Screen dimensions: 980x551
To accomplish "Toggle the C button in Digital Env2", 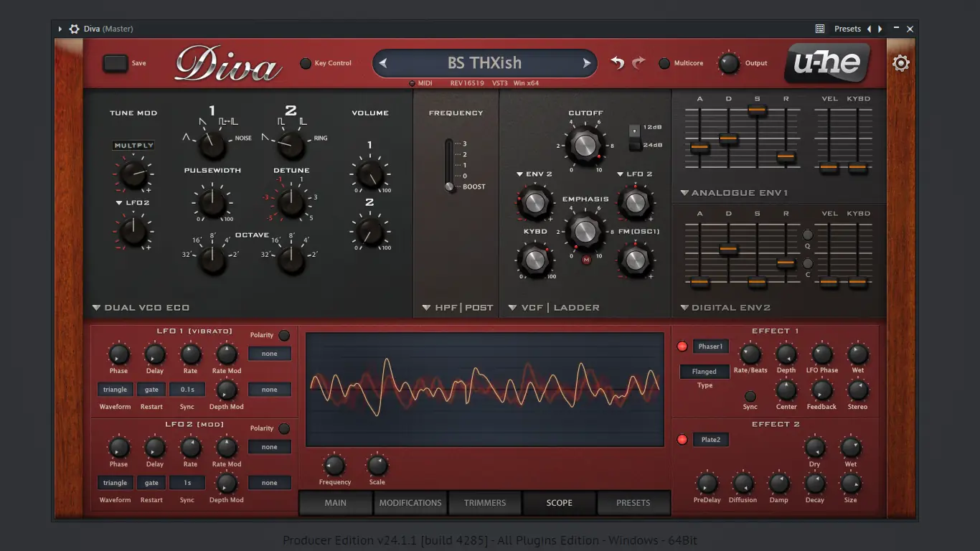I will point(808,263).
